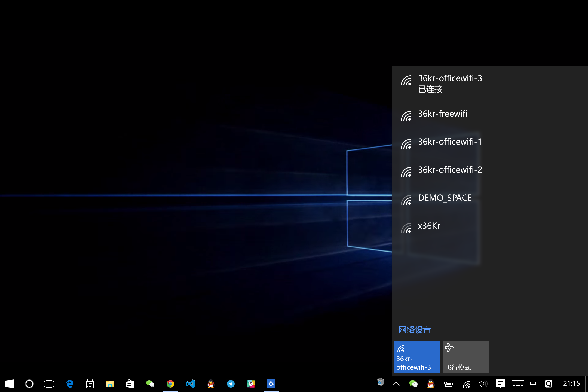
Task: Open Telegram from the taskbar
Action: click(x=231, y=384)
